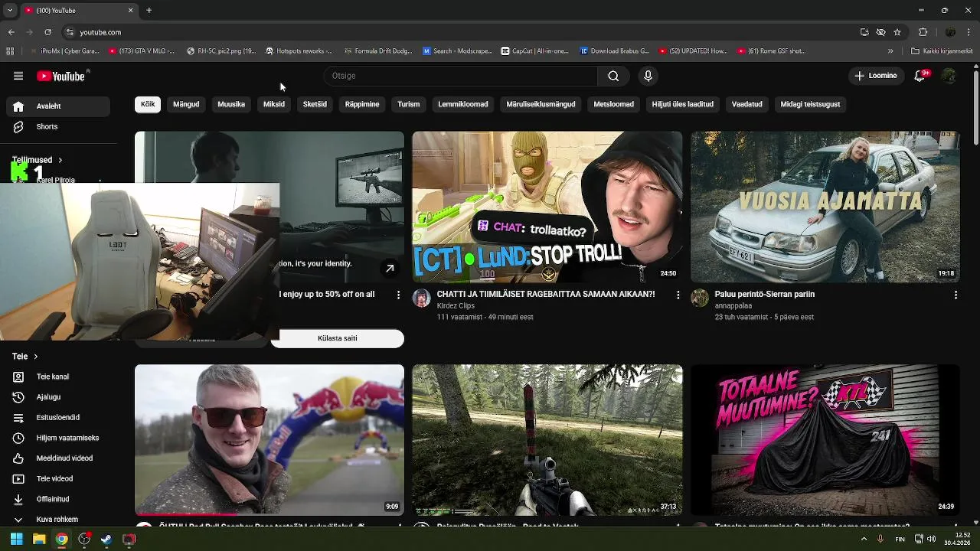Open File Explorer from the taskbar
This screenshot has height=551, width=980.
click(39, 539)
